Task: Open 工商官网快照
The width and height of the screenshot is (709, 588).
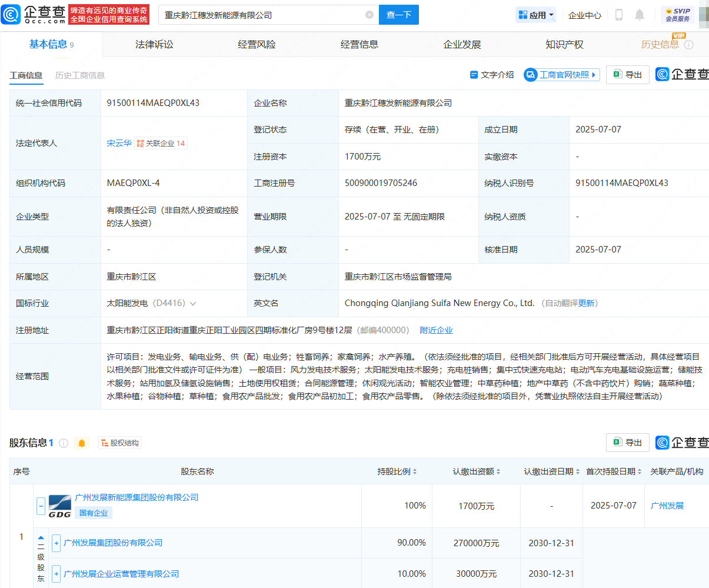Action: 562,75
